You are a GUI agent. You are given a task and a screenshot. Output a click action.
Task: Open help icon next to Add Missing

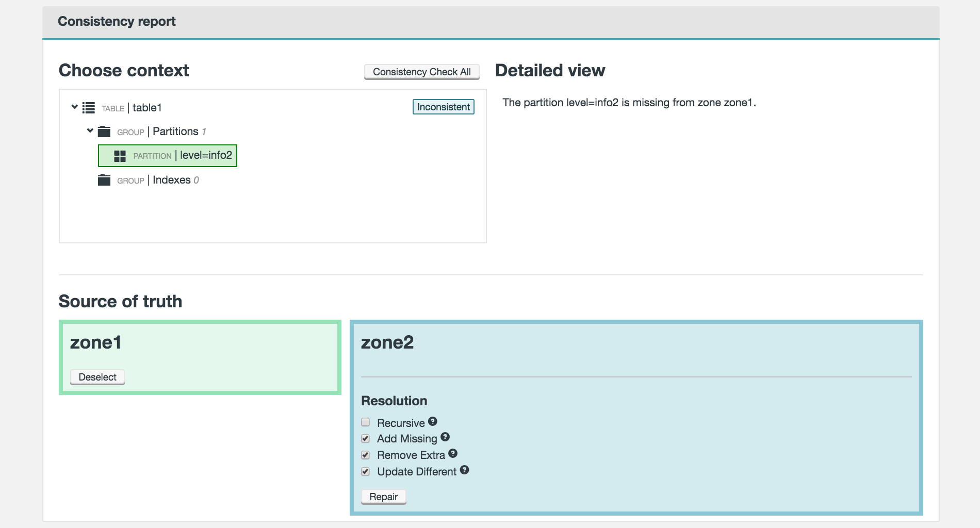click(x=445, y=437)
